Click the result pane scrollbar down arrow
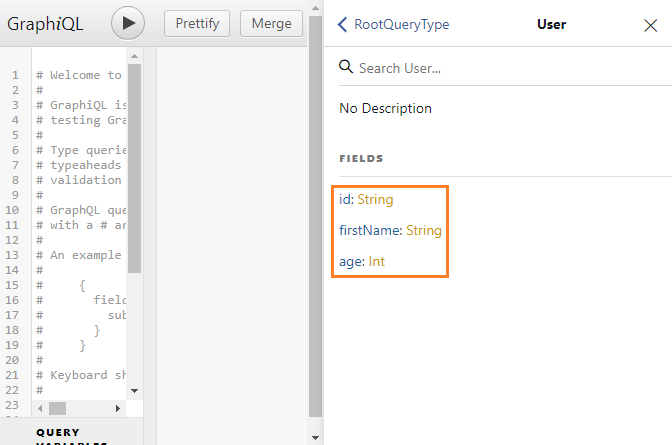 (x=315, y=437)
